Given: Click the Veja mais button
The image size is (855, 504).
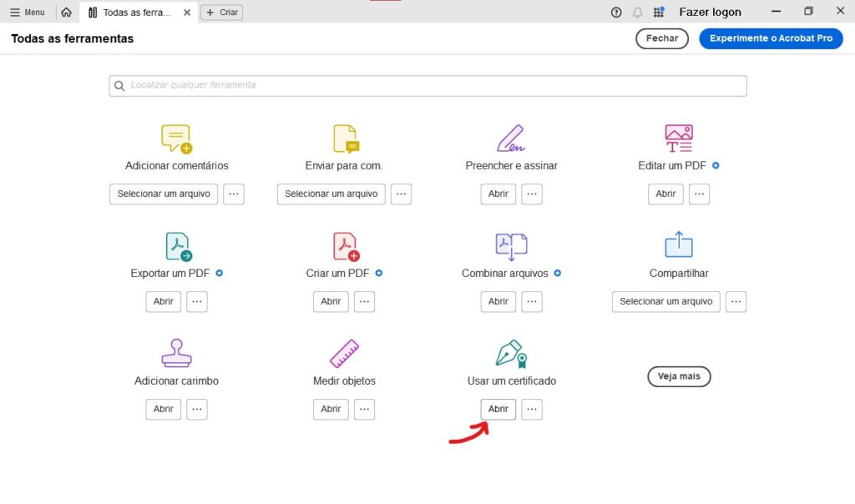Looking at the screenshot, I should (679, 376).
